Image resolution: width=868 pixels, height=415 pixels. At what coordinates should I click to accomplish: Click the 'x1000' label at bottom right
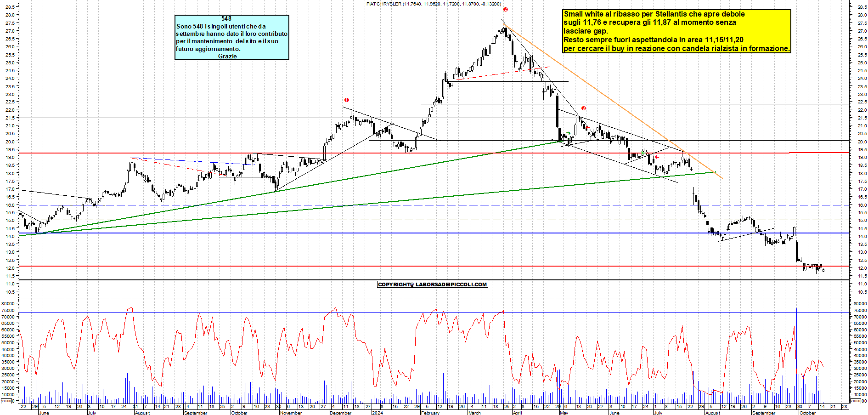(x=855, y=401)
